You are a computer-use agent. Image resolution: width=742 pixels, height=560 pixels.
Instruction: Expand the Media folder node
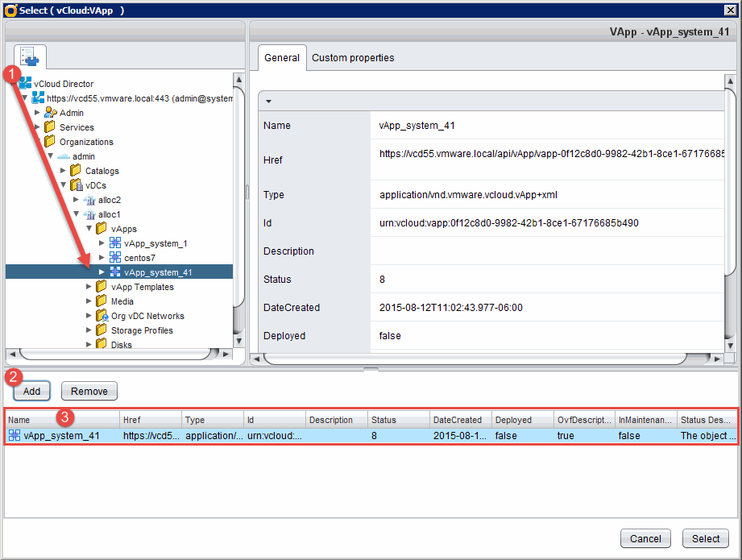tap(89, 301)
